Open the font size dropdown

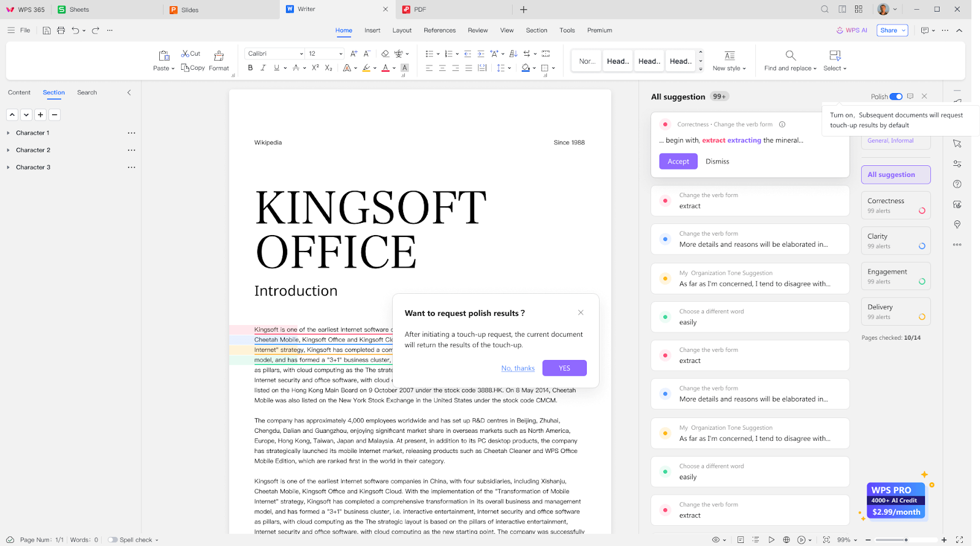point(341,54)
